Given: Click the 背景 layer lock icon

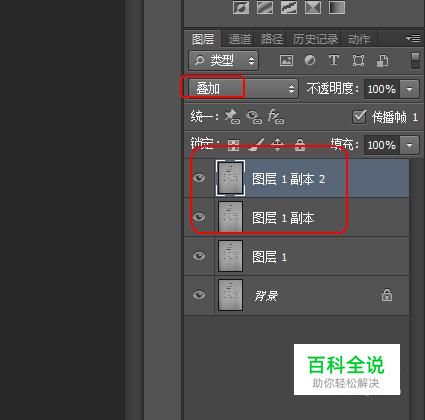Looking at the screenshot, I should (x=387, y=295).
